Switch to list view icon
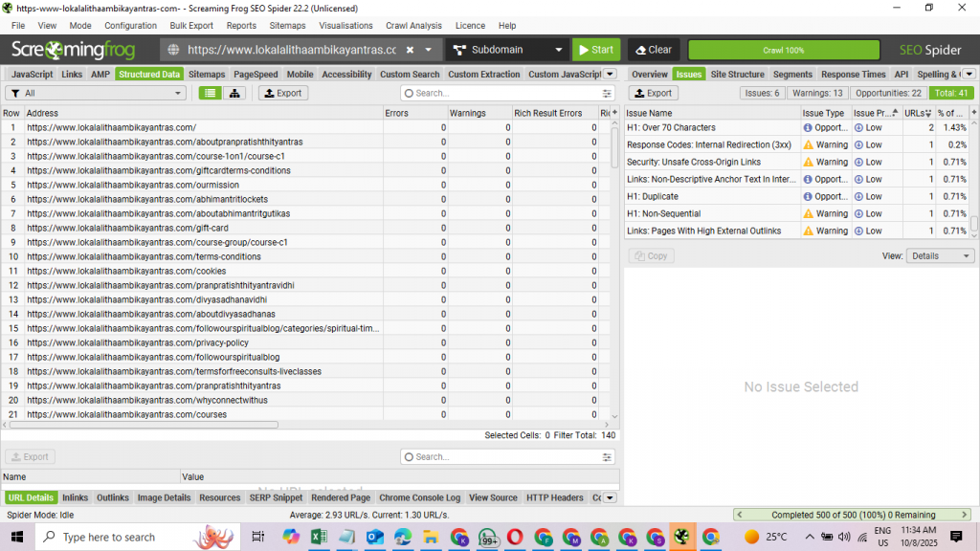980x551 pixels. coord(210,93)
